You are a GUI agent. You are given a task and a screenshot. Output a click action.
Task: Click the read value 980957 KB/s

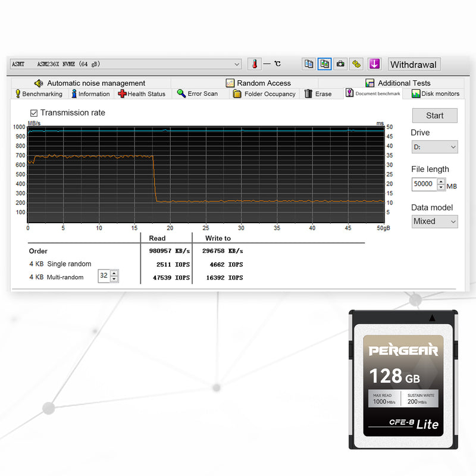(170, 251)
